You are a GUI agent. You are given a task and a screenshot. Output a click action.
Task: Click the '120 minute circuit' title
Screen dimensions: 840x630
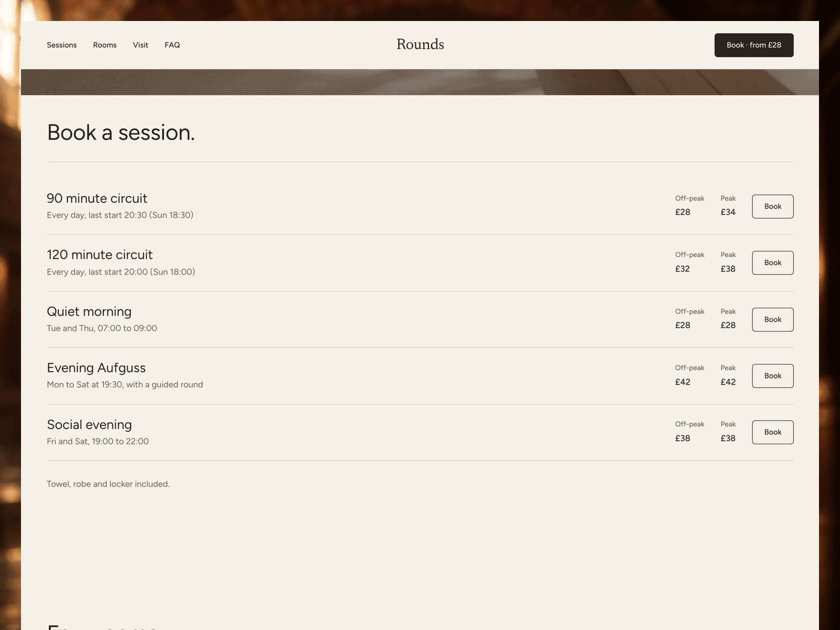click(x=100, y=255)
